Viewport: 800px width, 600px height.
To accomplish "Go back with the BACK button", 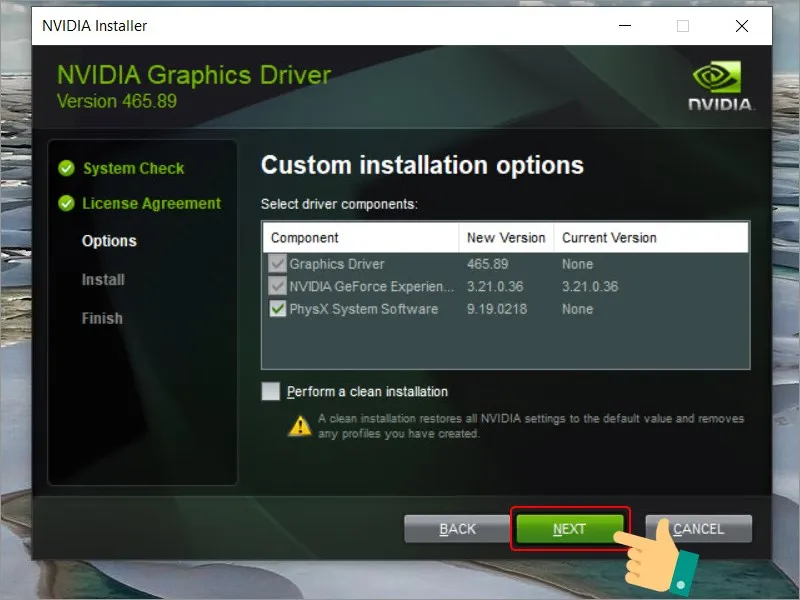I will pyautogui.click(x=457, y=528).
